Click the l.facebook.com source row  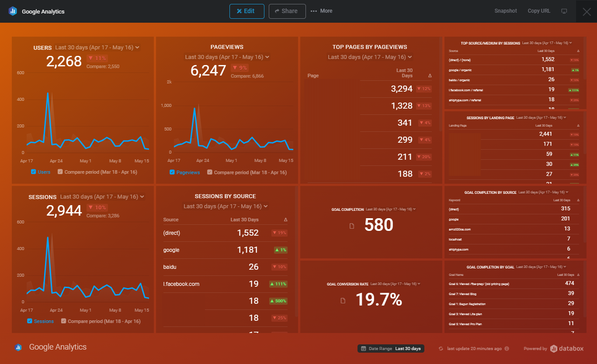[226, 284]
